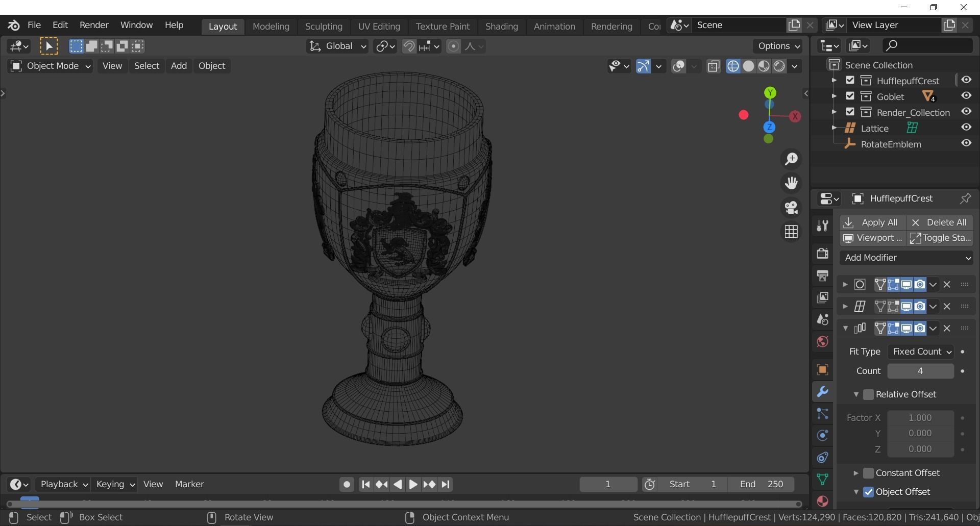This screenshot has height=526, width=980.
Task: Open the Add Modifier dropdown
Action: pos(906,258)
